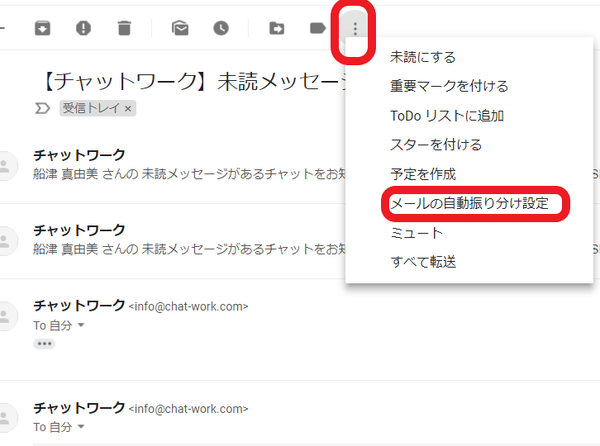The height and width of the screenshot is (446, 600).
Task: Open メールの自動振り分け設定
Action: pyautogui.click(x=470, y=203)
